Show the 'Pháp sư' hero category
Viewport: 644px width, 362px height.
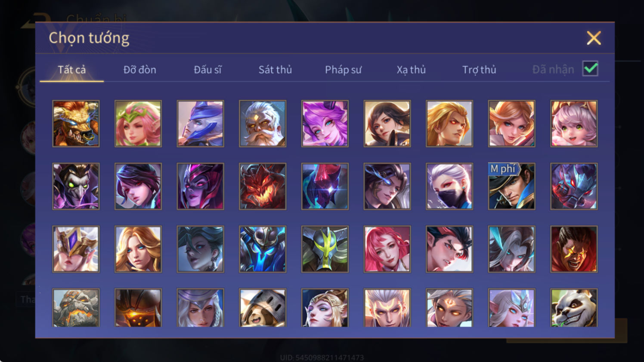[343, 70]
